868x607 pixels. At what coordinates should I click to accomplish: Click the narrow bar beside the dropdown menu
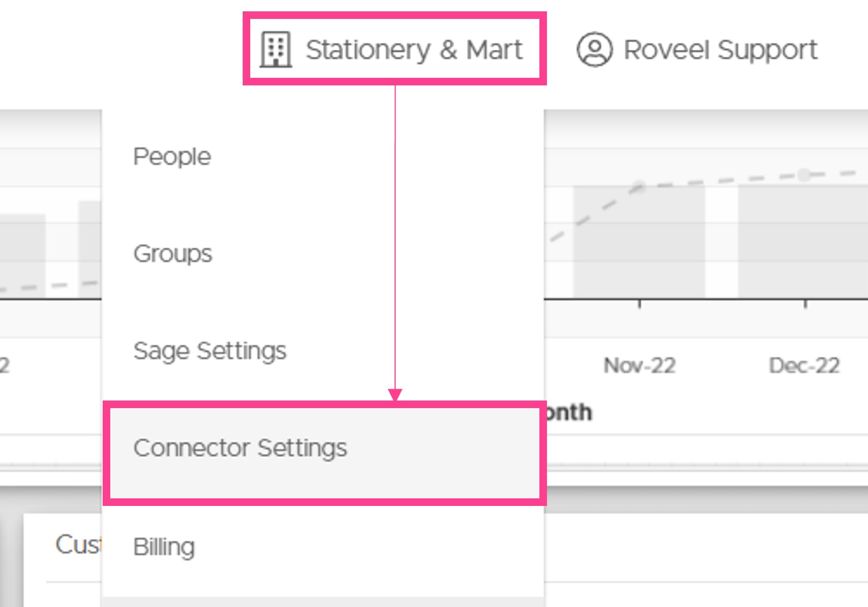coord(90,249)
